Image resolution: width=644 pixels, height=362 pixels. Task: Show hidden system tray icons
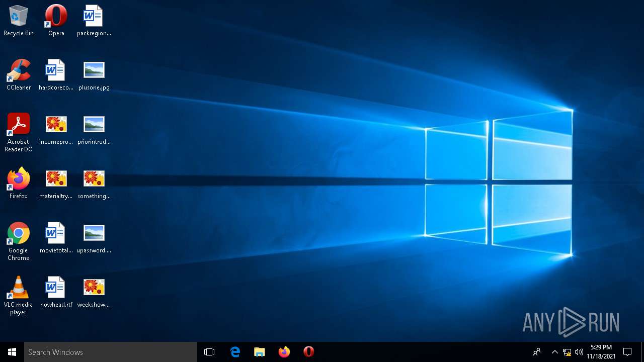(555, 352)
